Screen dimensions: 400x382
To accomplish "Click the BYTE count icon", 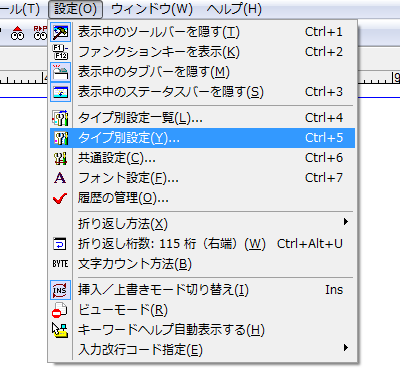I will [60, 264].
